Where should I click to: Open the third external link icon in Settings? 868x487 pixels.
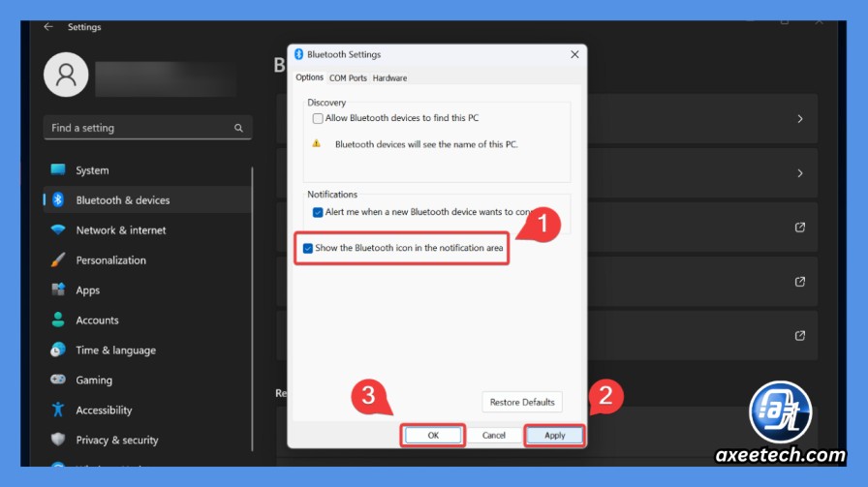(800, 335)
